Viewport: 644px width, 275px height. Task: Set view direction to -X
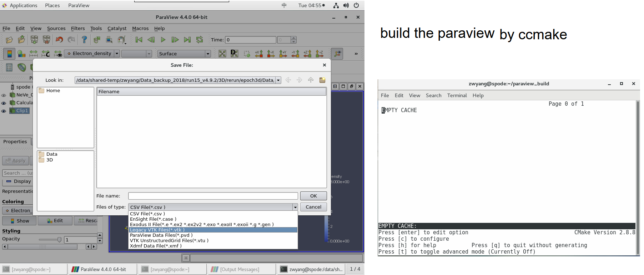[x=271, y=54]
